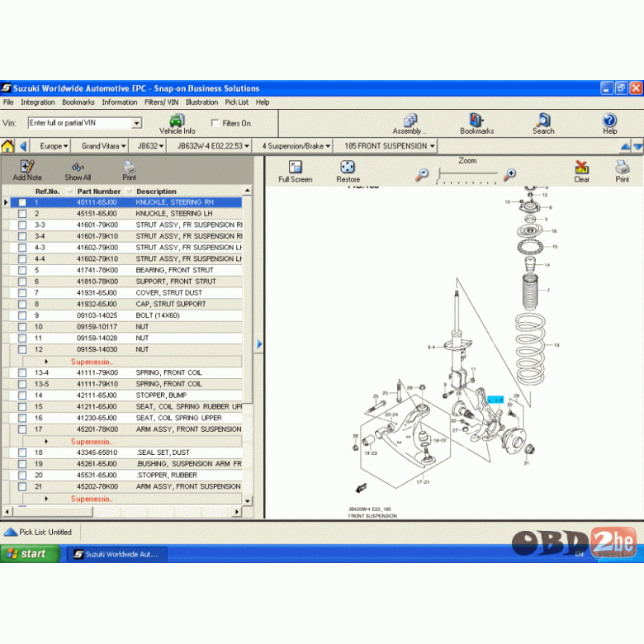
Task: Open JB632 dropdown
Action: [x=150, y=146]
